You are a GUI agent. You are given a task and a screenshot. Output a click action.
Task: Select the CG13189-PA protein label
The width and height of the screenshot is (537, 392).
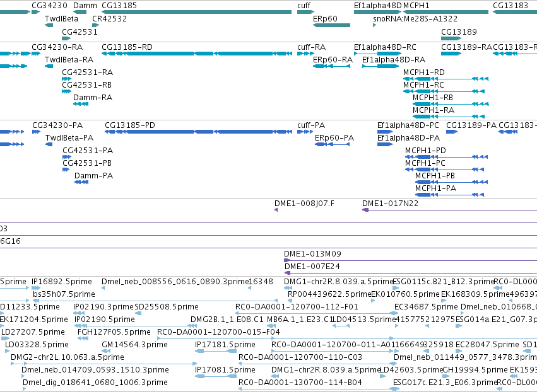(471, 125)
